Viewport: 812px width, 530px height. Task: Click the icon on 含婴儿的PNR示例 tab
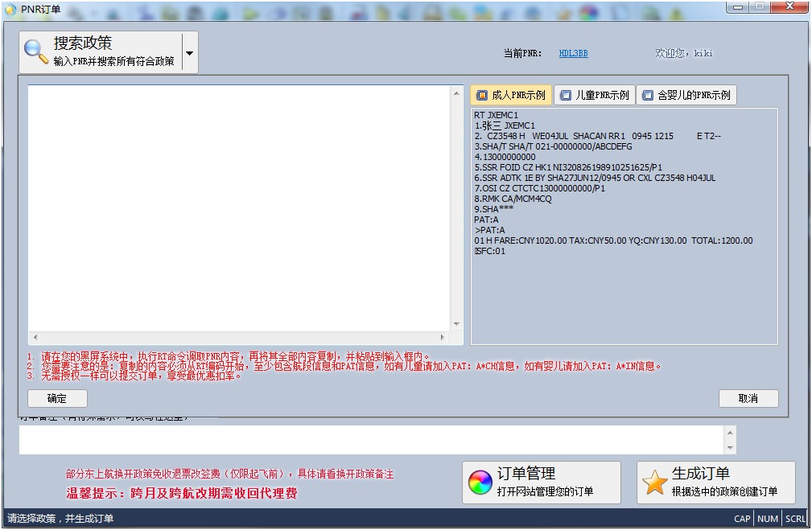click(647, 95)
